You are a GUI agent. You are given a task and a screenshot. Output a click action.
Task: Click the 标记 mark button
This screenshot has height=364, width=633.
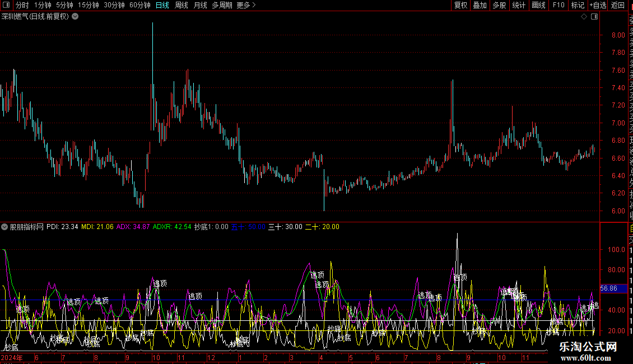(x=578, y=5)
